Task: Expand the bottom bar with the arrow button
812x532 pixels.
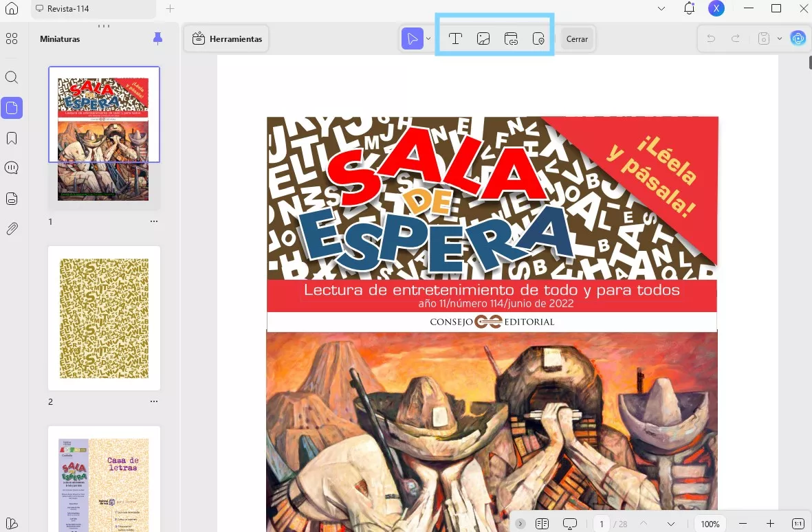Action: click(520, 524)
